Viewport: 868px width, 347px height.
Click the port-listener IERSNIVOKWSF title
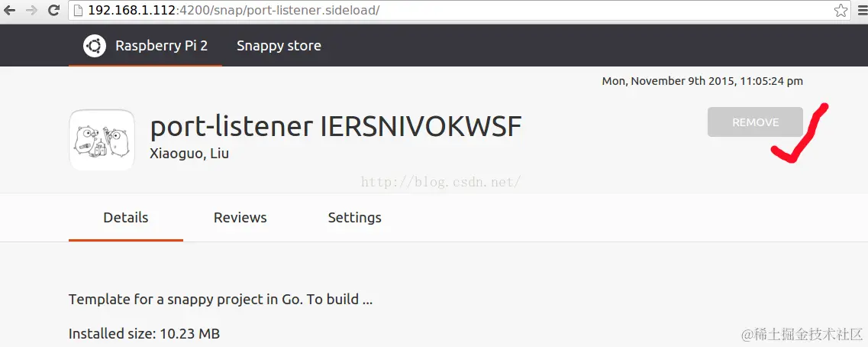click(336, 127)
